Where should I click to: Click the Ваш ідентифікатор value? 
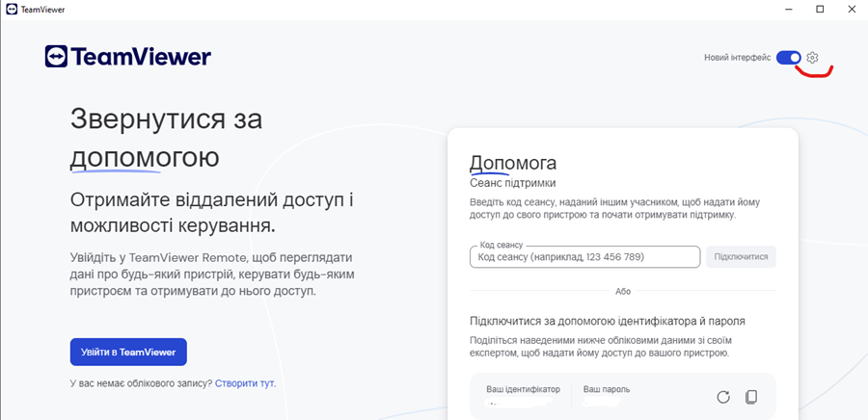522,405
